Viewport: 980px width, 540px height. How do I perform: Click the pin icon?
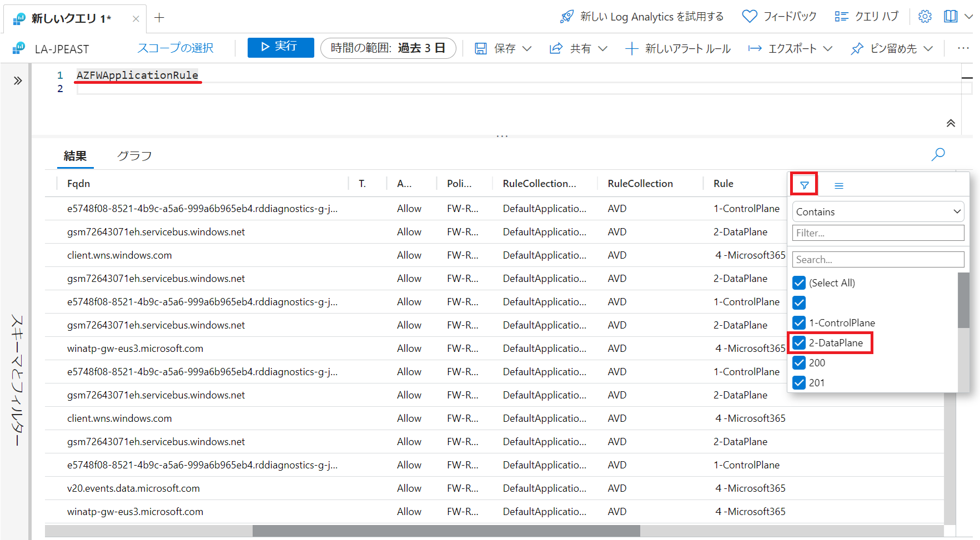(857, 49)
